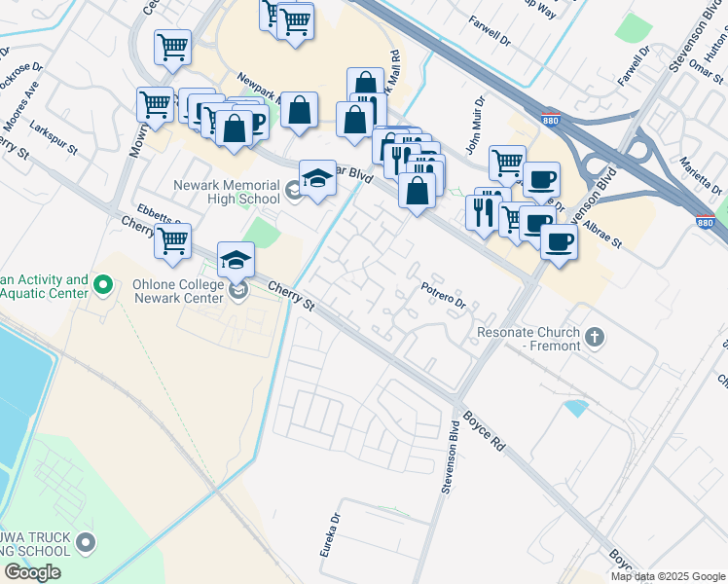This screenshot has height=584, width=728.
Task: Click the Map data ©2025 Google attribution
Action: point(669,576)
